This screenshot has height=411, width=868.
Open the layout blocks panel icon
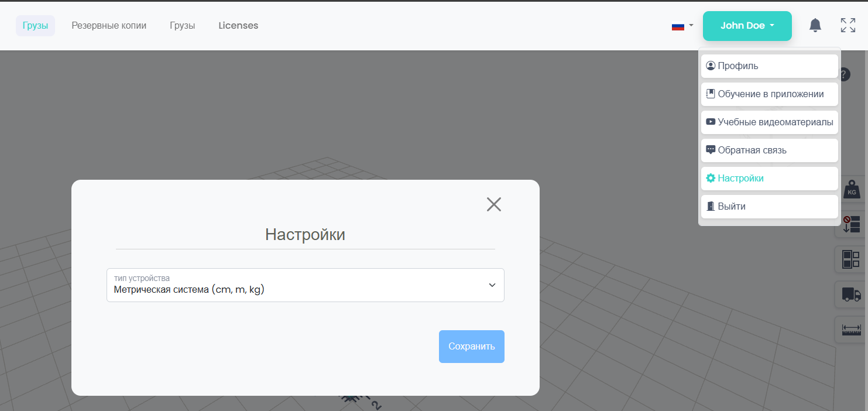(851, 259)
